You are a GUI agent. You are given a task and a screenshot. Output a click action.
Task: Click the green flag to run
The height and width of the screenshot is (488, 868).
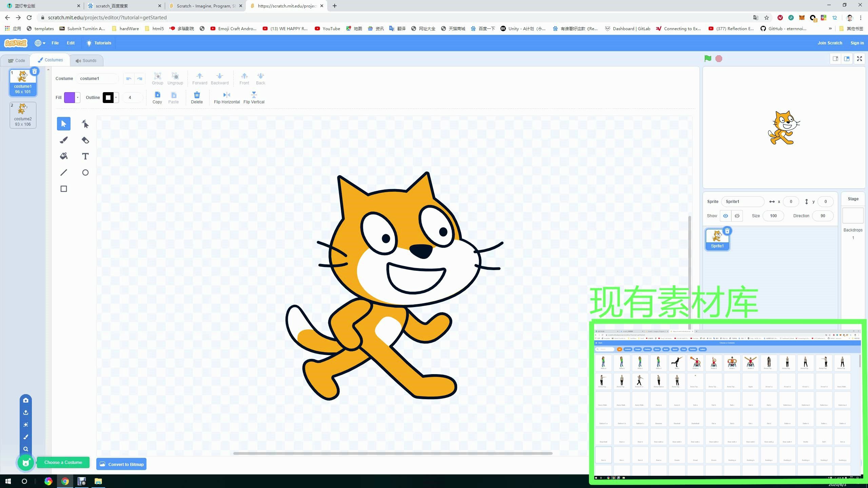[x=708, y=59]
